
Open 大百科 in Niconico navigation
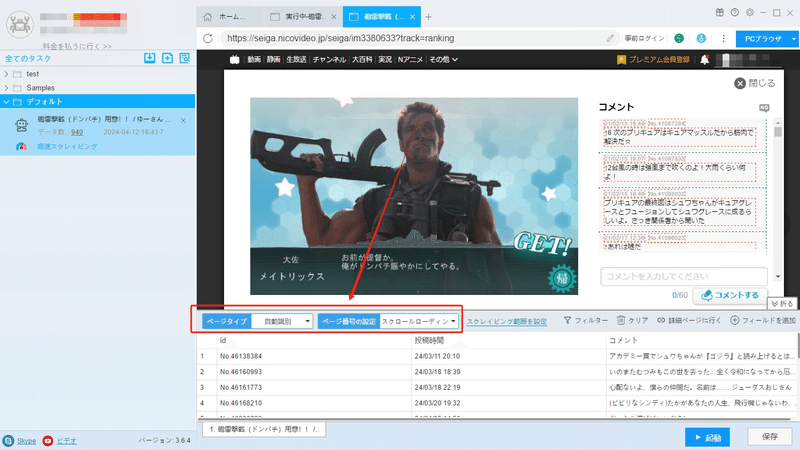click(x=362, y=60)
